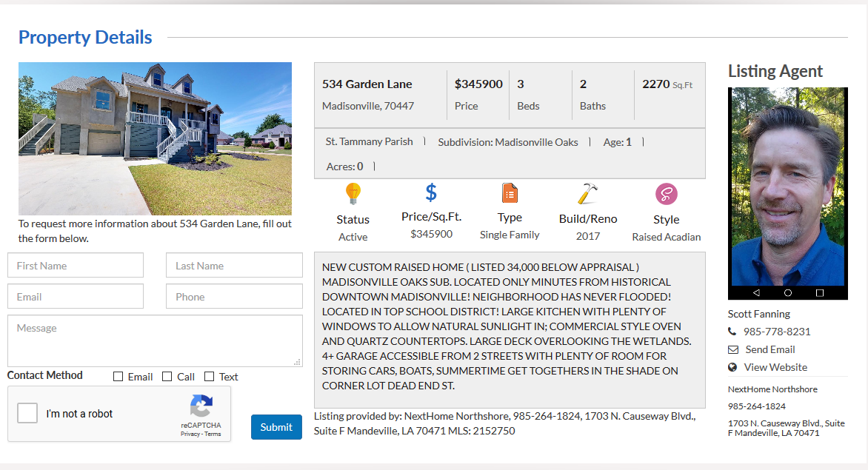This screenshot has height=470, width=868.
Task: Click the hammer Build/Reno icon
Action: coord(587,194)
